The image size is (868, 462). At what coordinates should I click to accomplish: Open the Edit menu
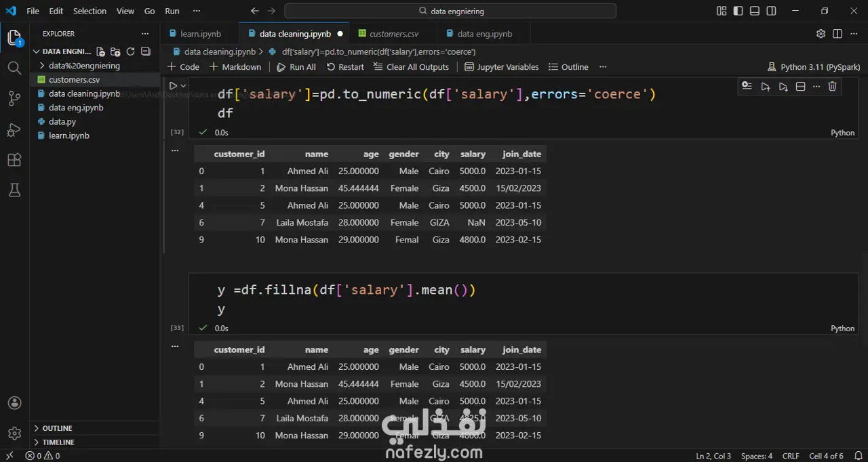[x=56, y=11]
